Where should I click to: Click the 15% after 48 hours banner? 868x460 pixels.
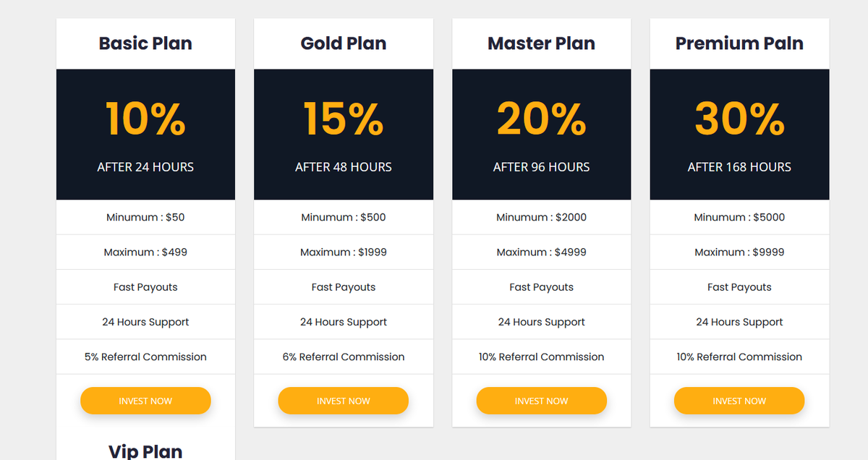[x=344, y=135]
